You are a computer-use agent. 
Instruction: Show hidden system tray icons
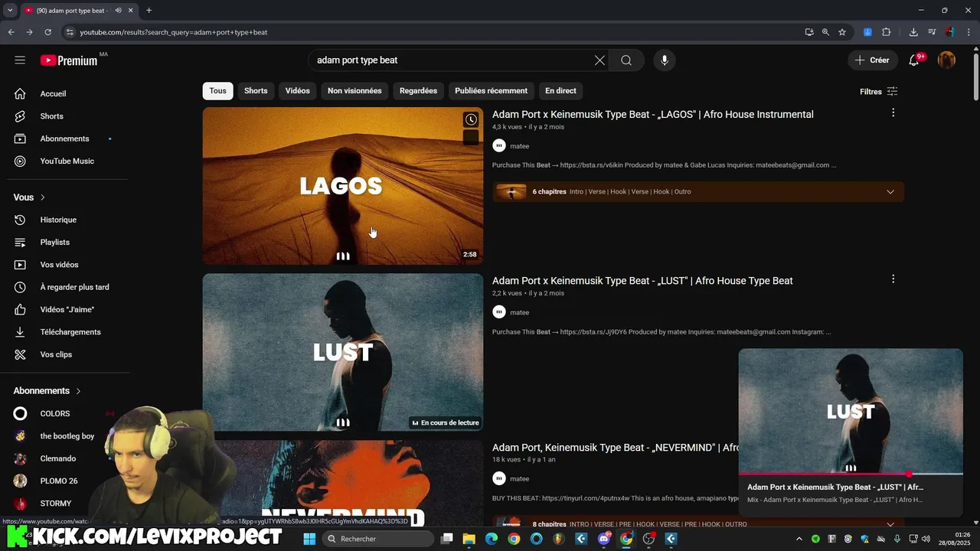click(x=799, y=539)
